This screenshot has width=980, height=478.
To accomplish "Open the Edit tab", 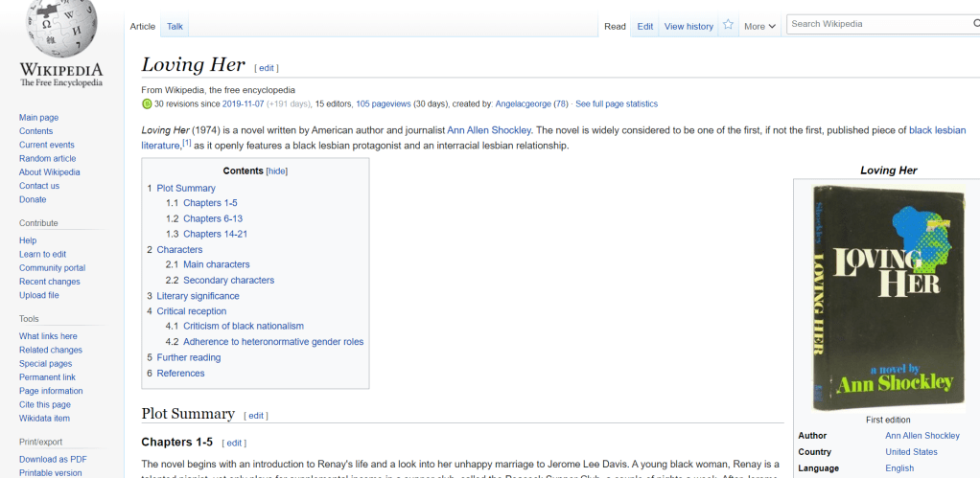I will tap(645, 26).
